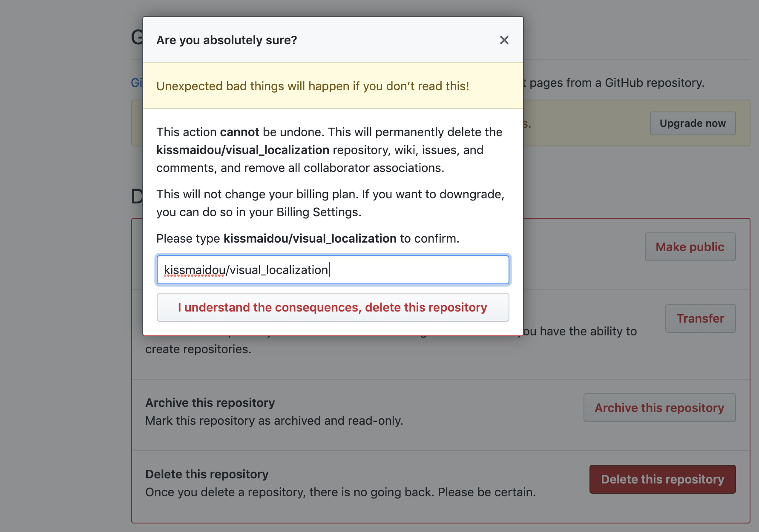Click the 'This action cannot be undone' paragraph
Image resolution: width=759 pixels, height=532 pixels.
[x=330, y=150]
